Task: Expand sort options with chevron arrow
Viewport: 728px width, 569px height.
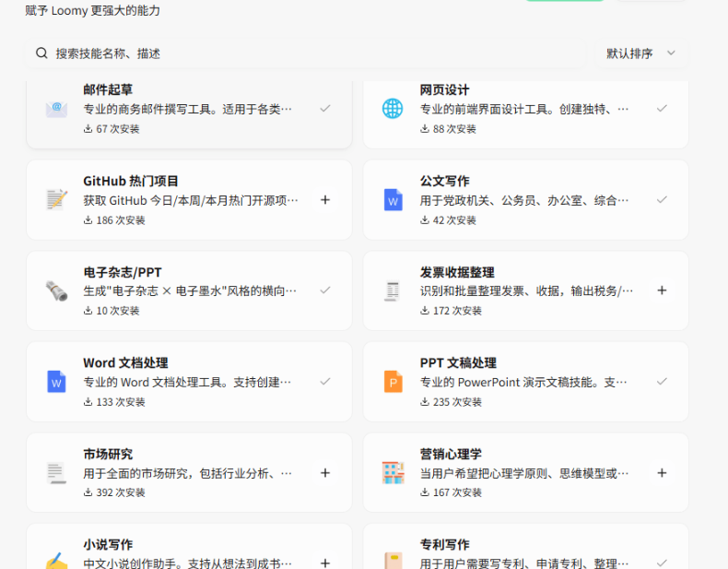Action: pyautogui.click(x=671, y=53)
